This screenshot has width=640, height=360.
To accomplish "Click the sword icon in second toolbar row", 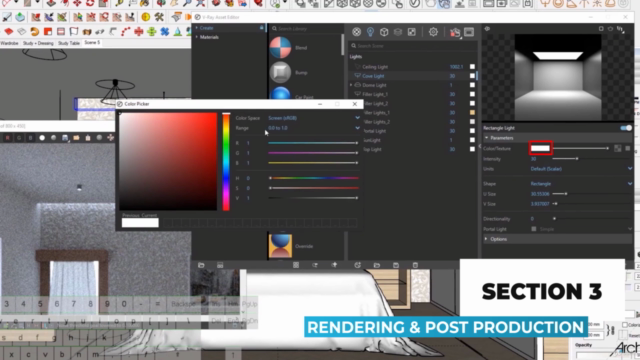I will 7,17.
